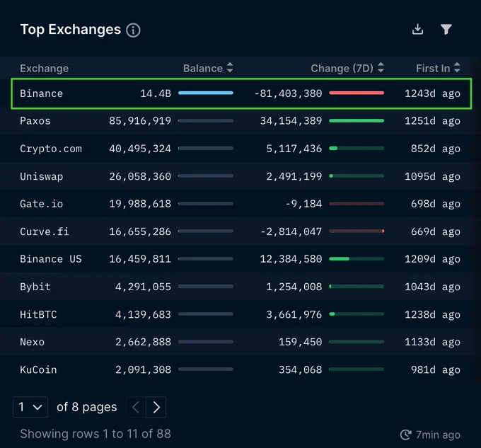The width and height of the screenshot is (481, 448).
Task: Select the Nexo exchange name
Action: [x=33, y=342]
